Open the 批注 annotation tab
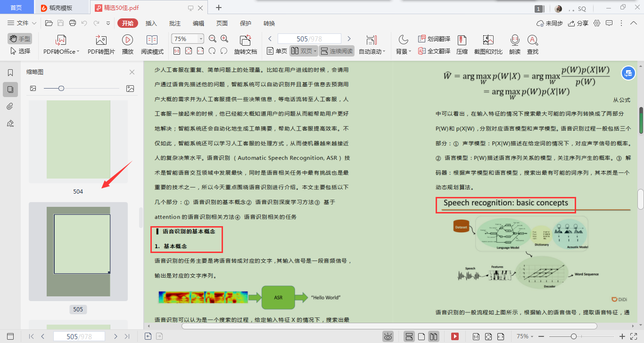This screenshot has height=343, width=644. (x=175, y=23)
